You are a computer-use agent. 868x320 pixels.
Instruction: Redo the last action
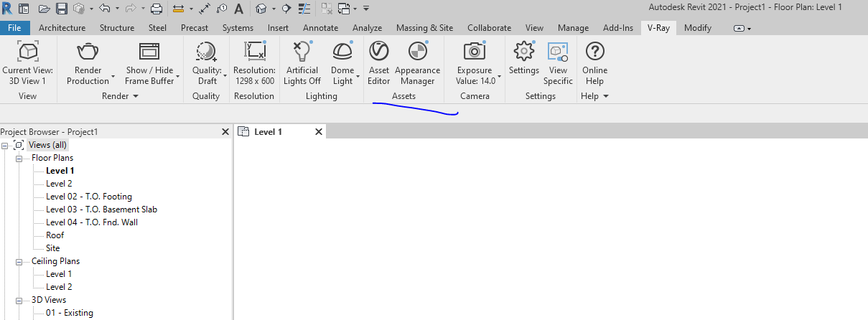point(131,8)
